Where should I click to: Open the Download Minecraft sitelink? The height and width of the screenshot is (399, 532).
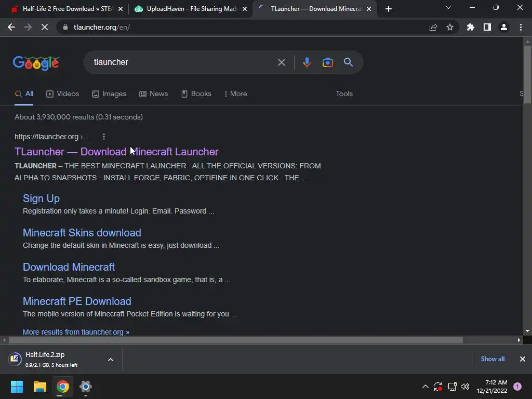tap(69, 267)
